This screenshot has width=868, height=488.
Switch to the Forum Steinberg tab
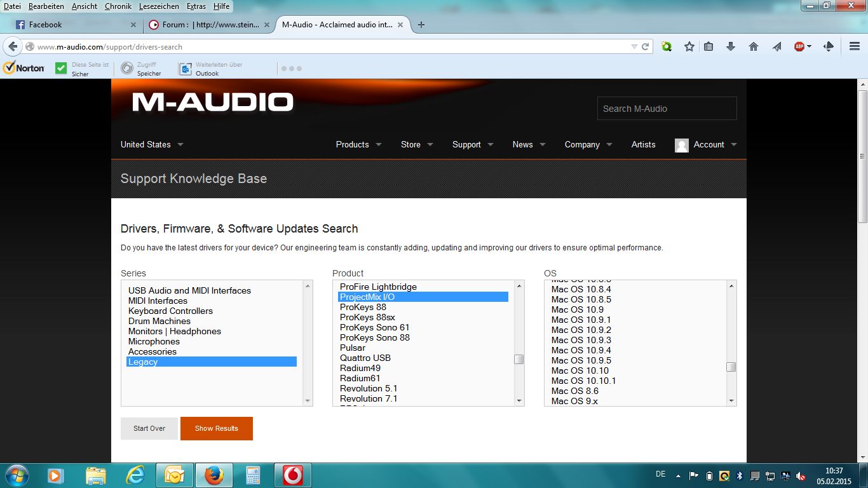pyautogui.click(x=210, y=25)
